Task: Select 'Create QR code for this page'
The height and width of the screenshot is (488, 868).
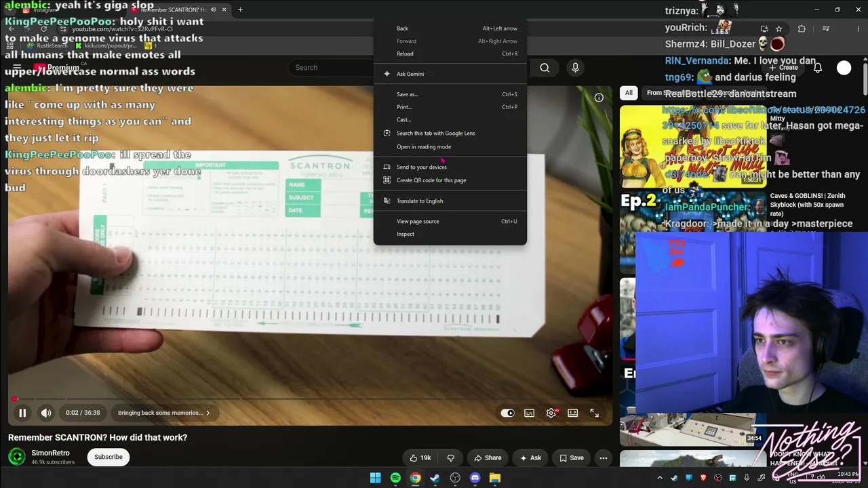Action: point(450,180)
